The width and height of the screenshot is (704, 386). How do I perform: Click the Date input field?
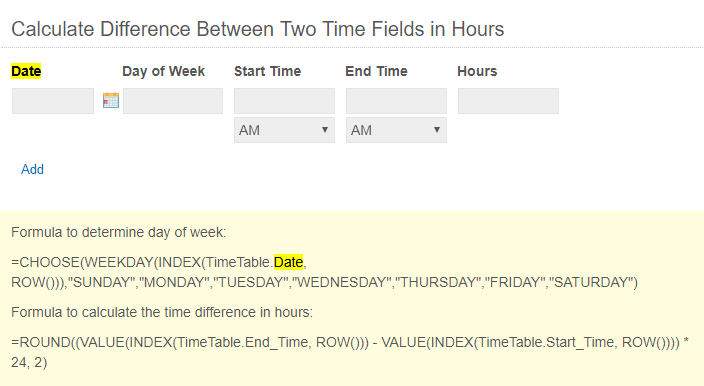point(53,101)
